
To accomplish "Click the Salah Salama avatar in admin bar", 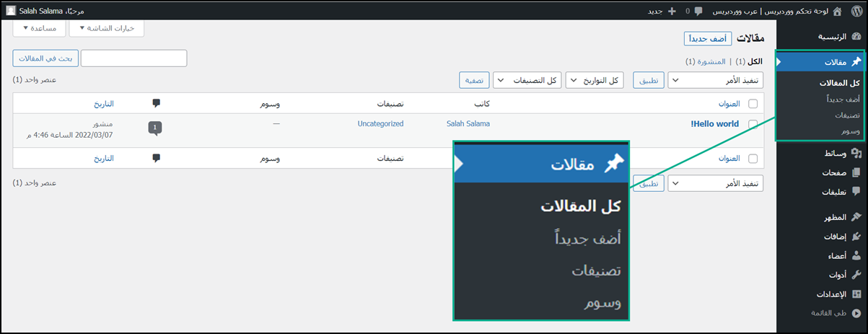I will (10, 11).
